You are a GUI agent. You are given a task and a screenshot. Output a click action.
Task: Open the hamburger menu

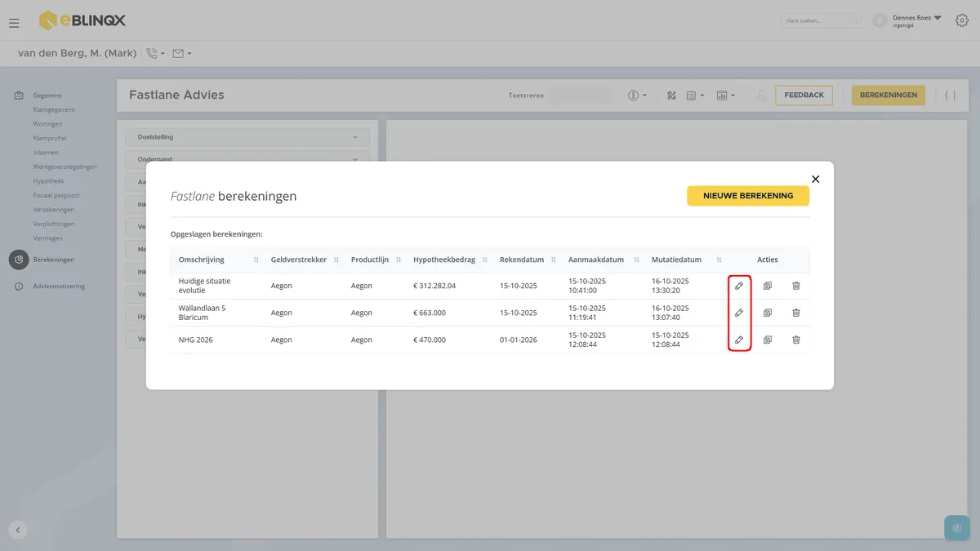(14, 23)
